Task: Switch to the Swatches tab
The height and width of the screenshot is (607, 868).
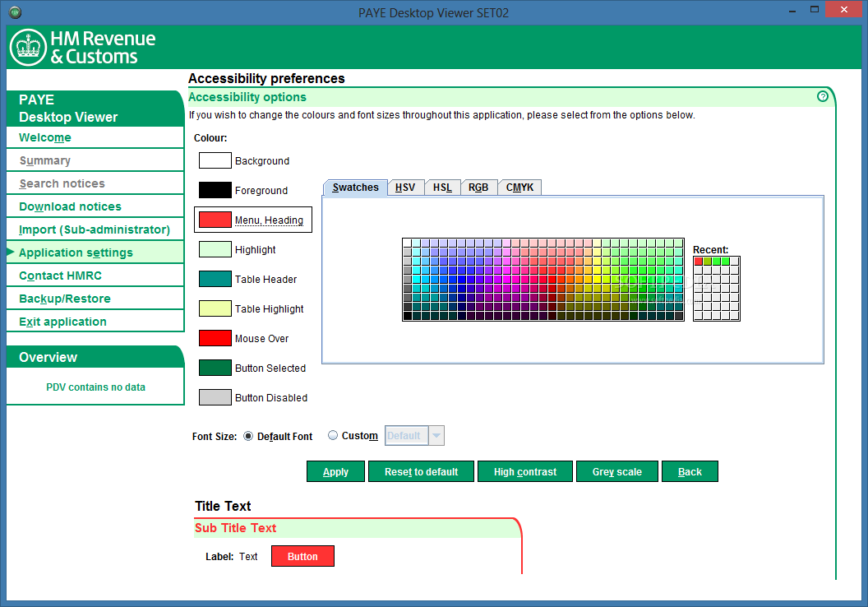Action: pos(355,188)
